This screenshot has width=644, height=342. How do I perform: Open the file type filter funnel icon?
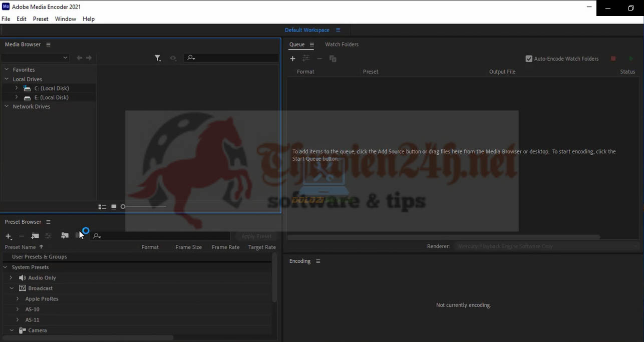158,58
